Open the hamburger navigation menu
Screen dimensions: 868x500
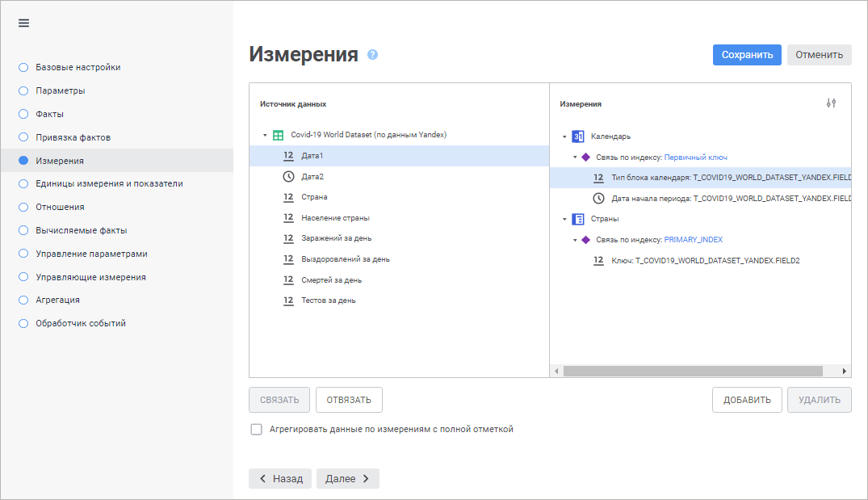[x=23, y=23]
